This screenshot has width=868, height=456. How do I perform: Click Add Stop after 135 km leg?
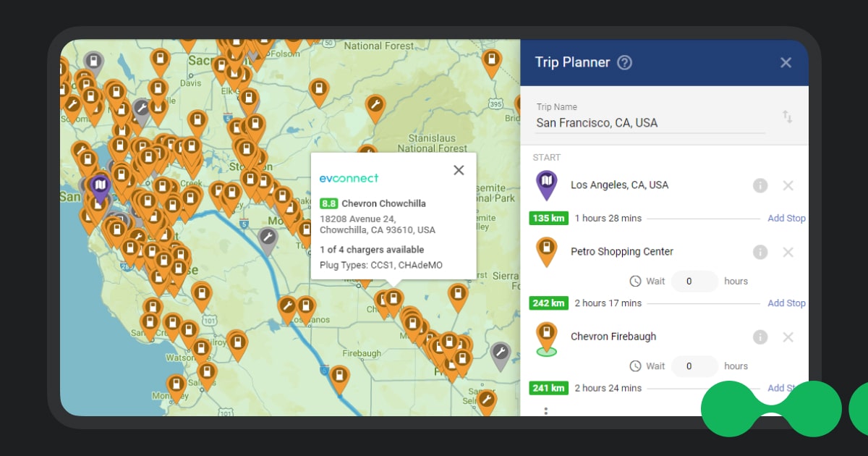[x=786, y=218]
